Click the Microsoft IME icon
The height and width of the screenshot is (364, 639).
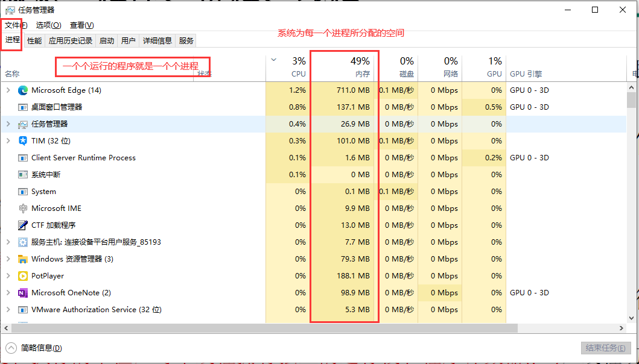[x=23, y=209]
